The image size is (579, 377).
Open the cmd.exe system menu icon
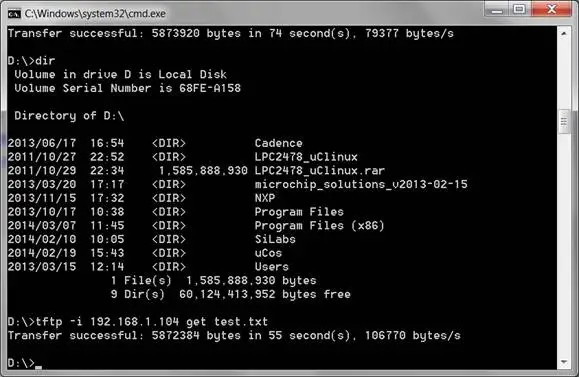14,14
